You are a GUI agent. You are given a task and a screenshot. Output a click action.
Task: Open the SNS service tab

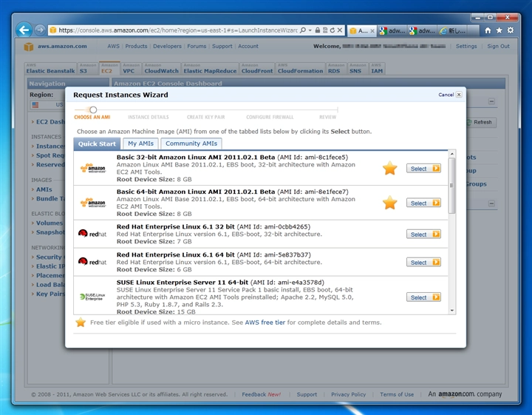click(358, 69)
